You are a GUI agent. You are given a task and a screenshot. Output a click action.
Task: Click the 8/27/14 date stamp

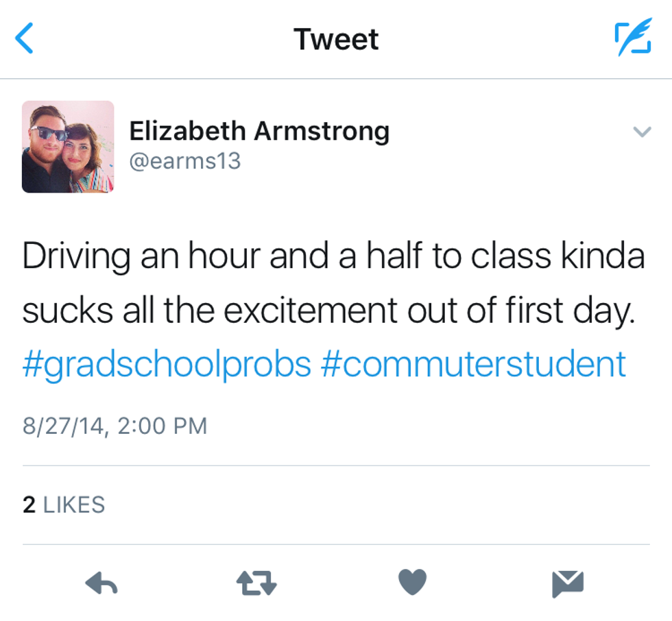pos(64,426)
